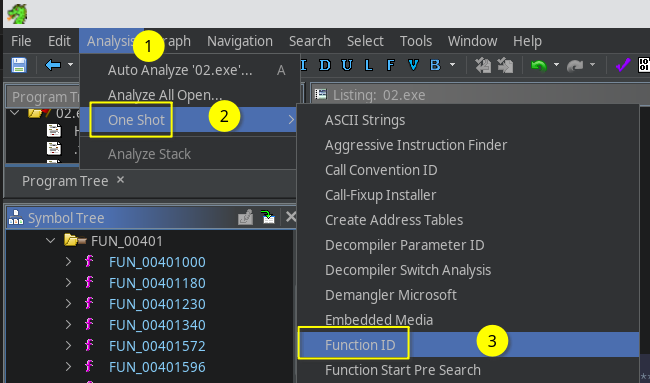Click the 'B' next bookmark toolbar icon

(x=435, y=65)
